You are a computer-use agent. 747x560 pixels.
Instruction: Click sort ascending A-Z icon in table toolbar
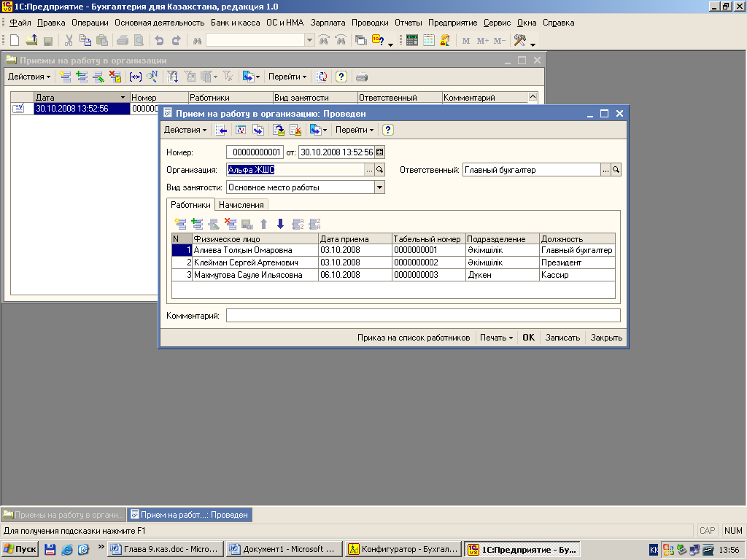[x=298, y=224]
